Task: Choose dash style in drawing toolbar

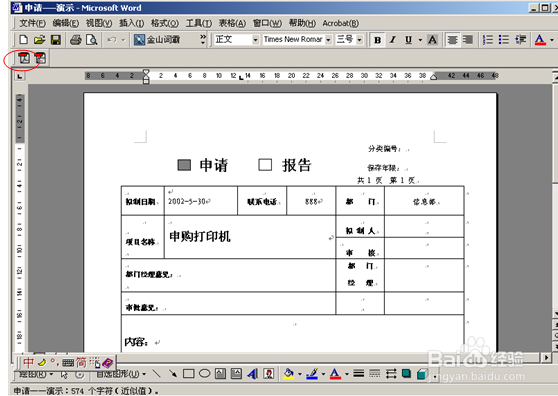Action: click(x=375, y=374)
